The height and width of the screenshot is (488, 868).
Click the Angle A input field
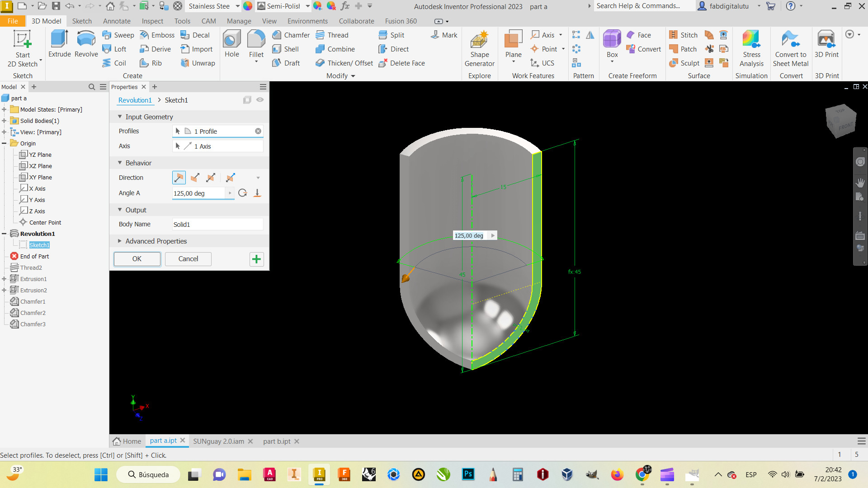pos(198,193)
